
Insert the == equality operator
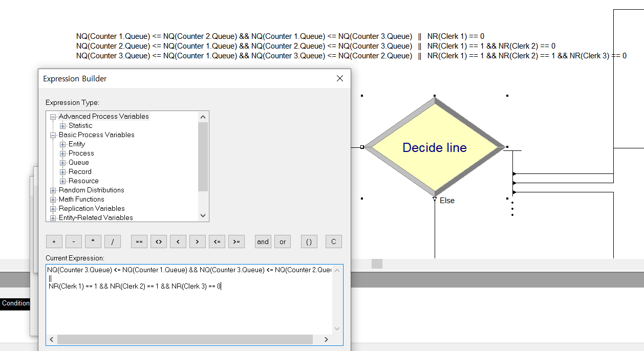(x=139, y=242)
